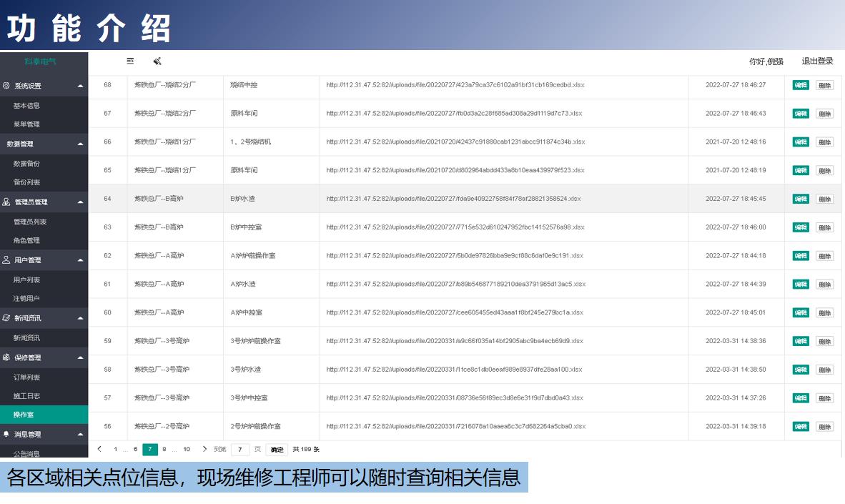This screenshot has height=504, width=845.
Task: Collapse the 数据管理 section arrow
Action: (x=80, y=144)
